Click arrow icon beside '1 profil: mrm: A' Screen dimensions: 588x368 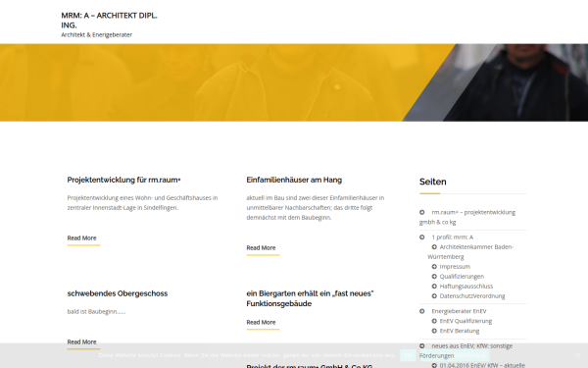click(421, 237)
